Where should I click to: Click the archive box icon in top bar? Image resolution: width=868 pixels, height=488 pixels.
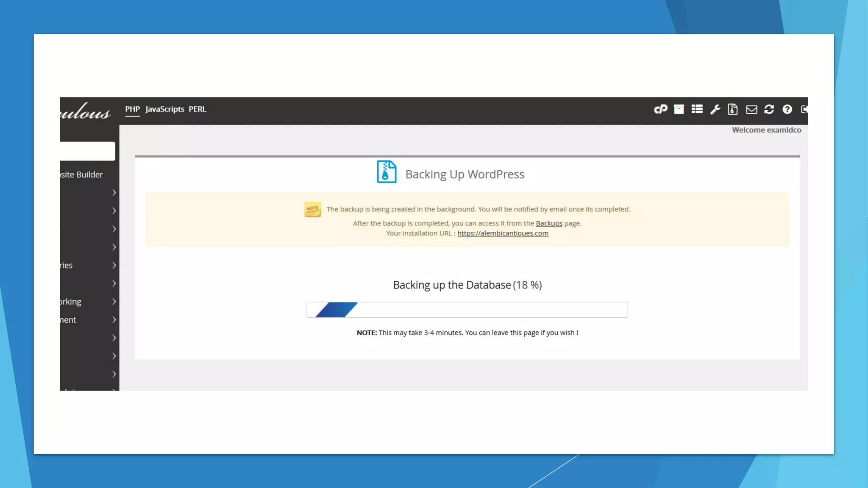679,109
